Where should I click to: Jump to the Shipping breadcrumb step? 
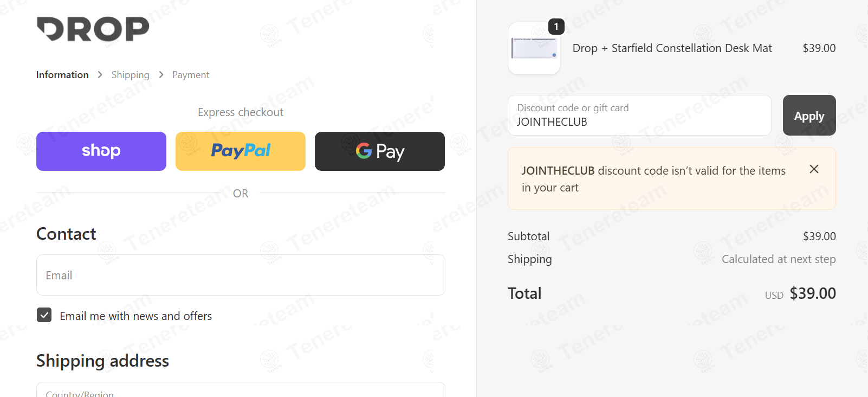pos(130,75)
